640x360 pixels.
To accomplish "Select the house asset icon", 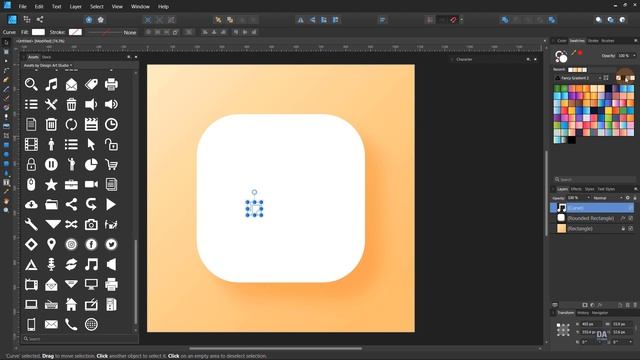I will 71,304.
